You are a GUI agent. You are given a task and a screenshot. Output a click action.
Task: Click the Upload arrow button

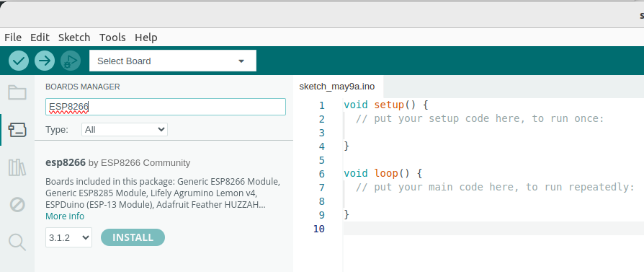tap(45, 61)
